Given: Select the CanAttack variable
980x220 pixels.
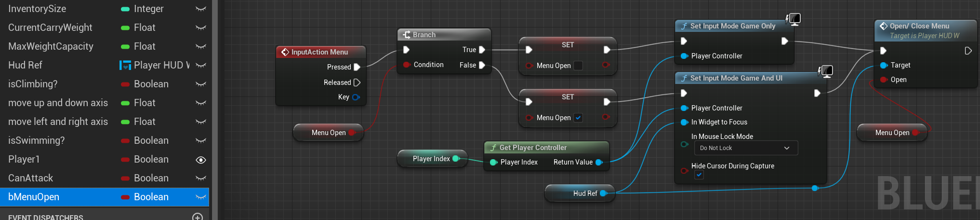Looking at the screenshot, I should point(105,178).
